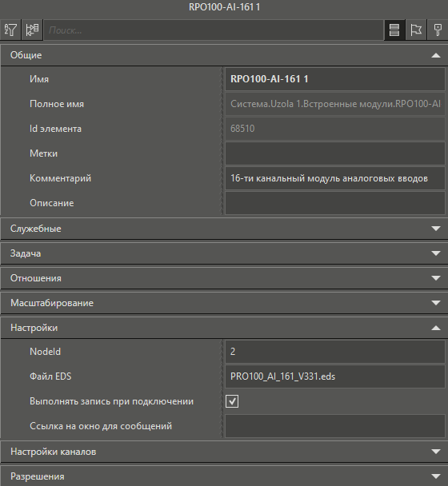Select the NodeId label
This screenshot has width=448, height=486.
point(45,352)
